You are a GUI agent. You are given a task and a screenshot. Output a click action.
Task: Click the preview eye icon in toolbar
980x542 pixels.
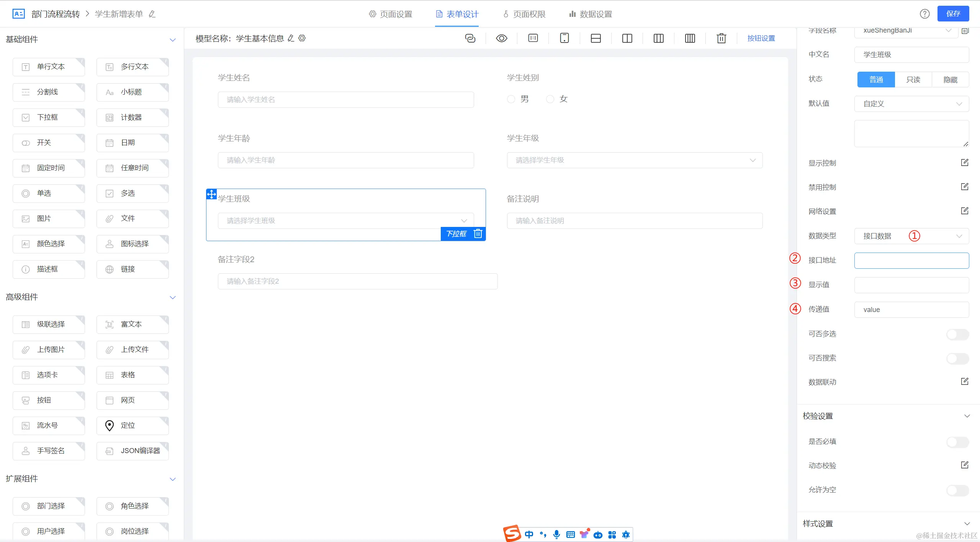click(501, 38)
